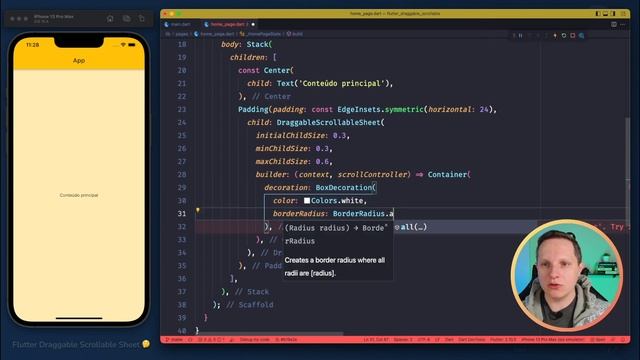Click the '// Stack' comment on line 37
The height and width of the screenshot is (360, 640).
tap(252, 292)
